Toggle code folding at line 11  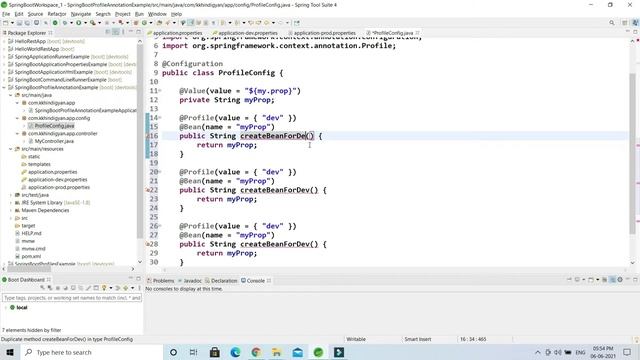click(160, 91)
